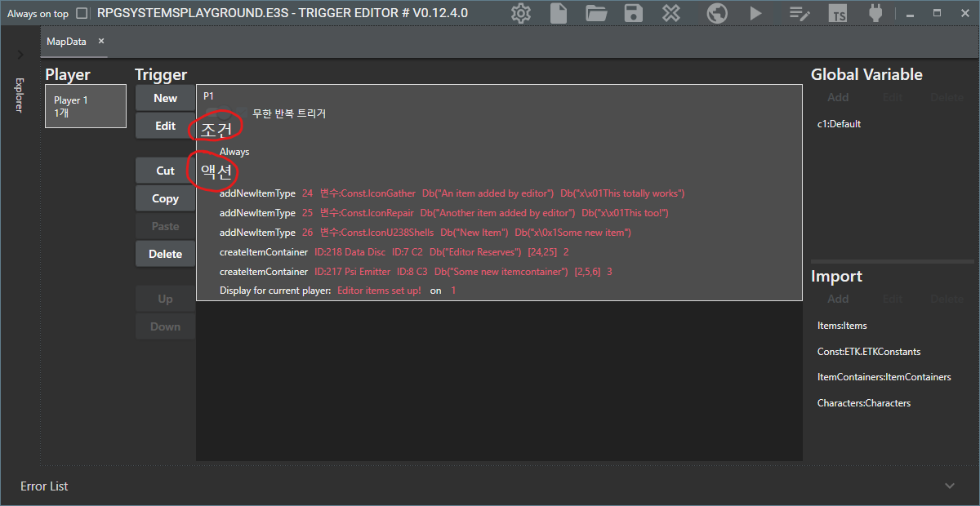This screenshot has height=506, width=980.
Task: Move the trigger Up
Action: coord(165,299)
